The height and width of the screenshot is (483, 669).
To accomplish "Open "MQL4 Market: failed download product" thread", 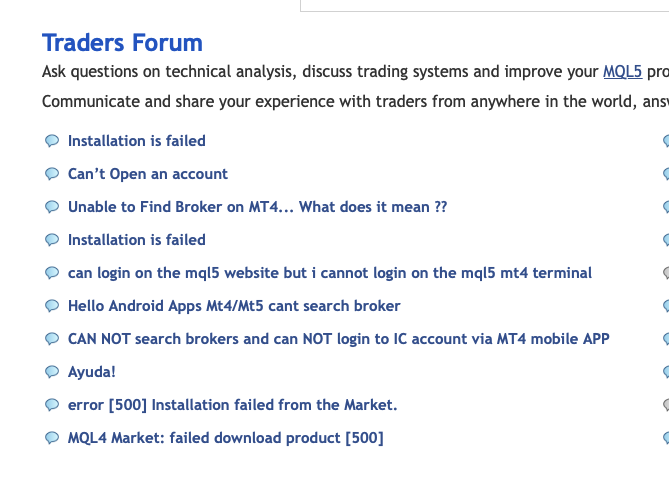I will click(226, 438).
